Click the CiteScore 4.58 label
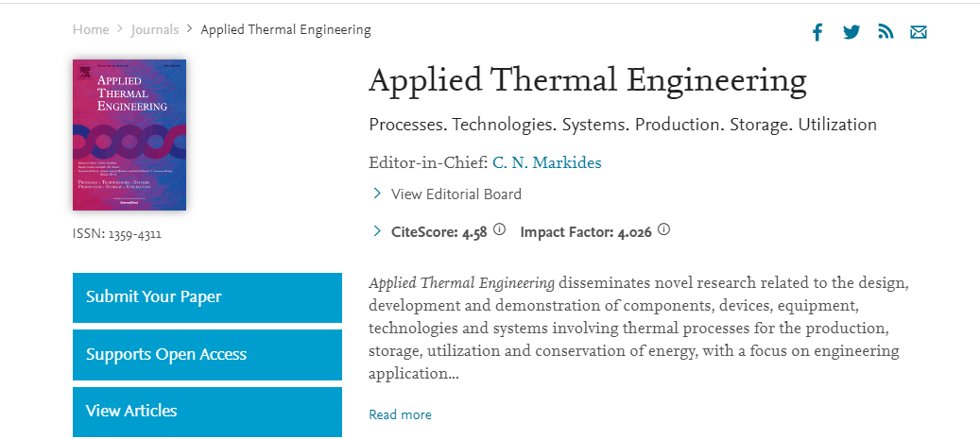The height and width of the screenshot is (439, 980). [439, 231]
